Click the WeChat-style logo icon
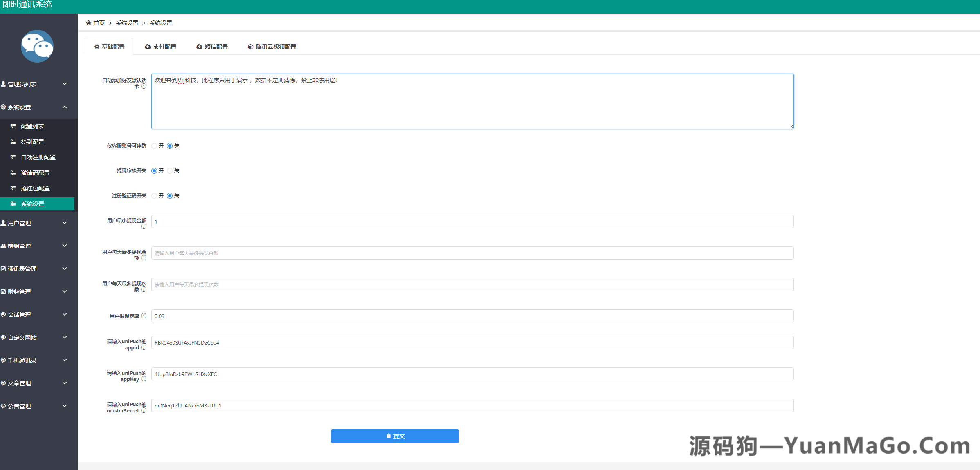Viewport: 980px width, 470px height. coord(37,46)
